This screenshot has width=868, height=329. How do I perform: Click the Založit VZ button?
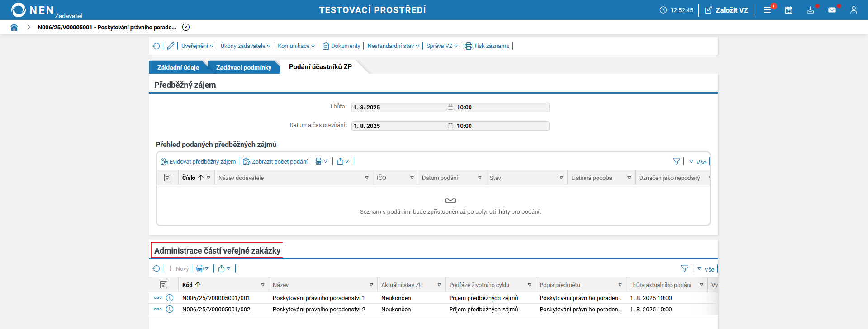pos(726,10)
